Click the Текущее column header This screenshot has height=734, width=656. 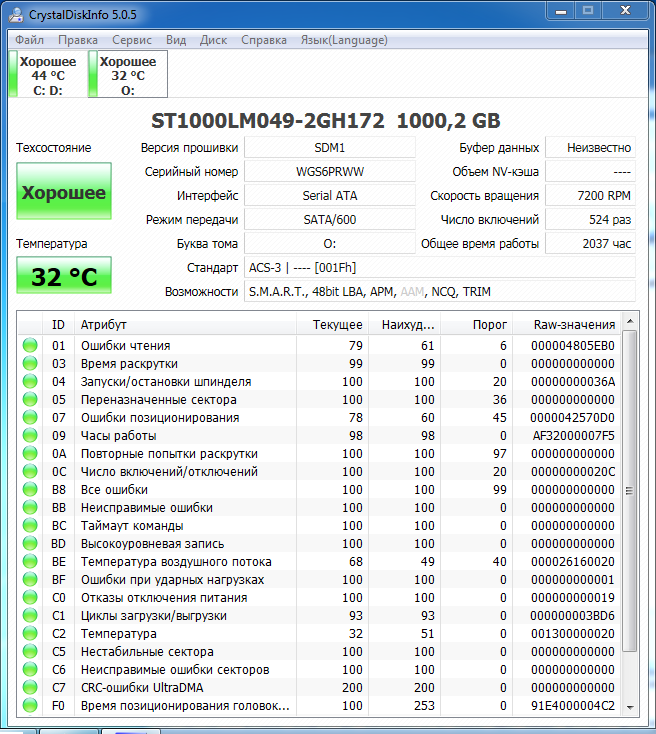pyautogui.click(x=332, y=324)
